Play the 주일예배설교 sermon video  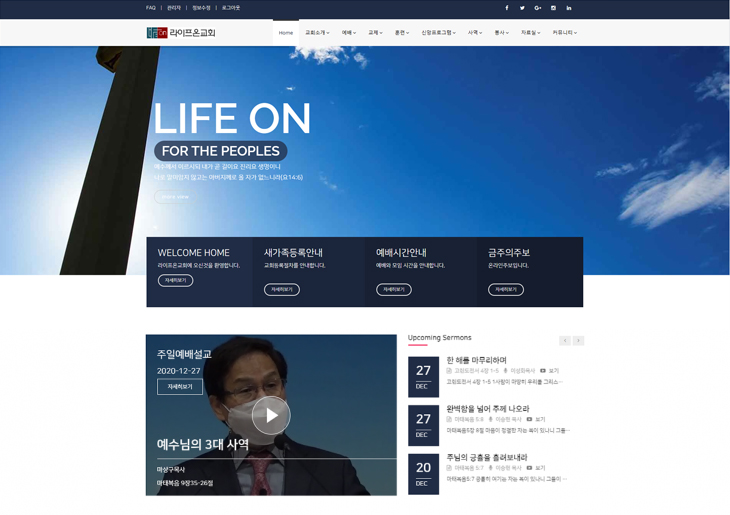pyautogui.click(x=271, y=415)
